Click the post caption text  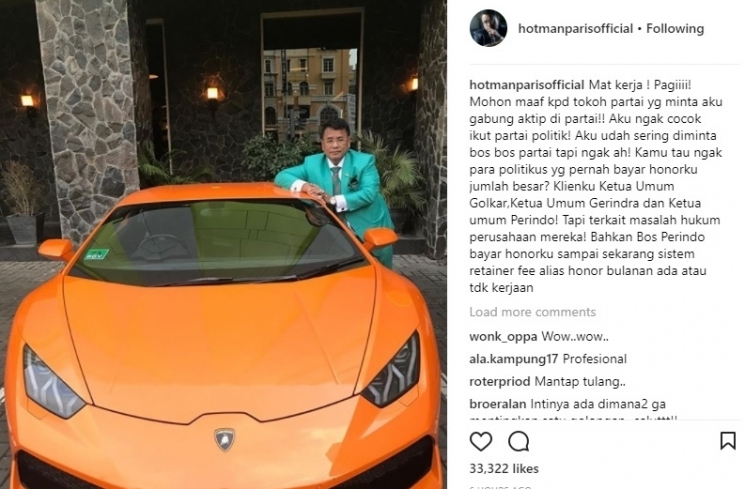click(596, 186)
